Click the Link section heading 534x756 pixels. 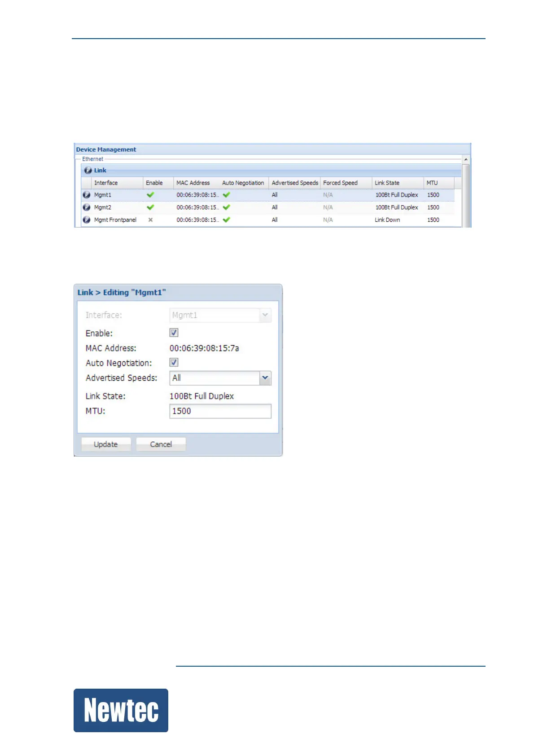[x=100, y=171]
